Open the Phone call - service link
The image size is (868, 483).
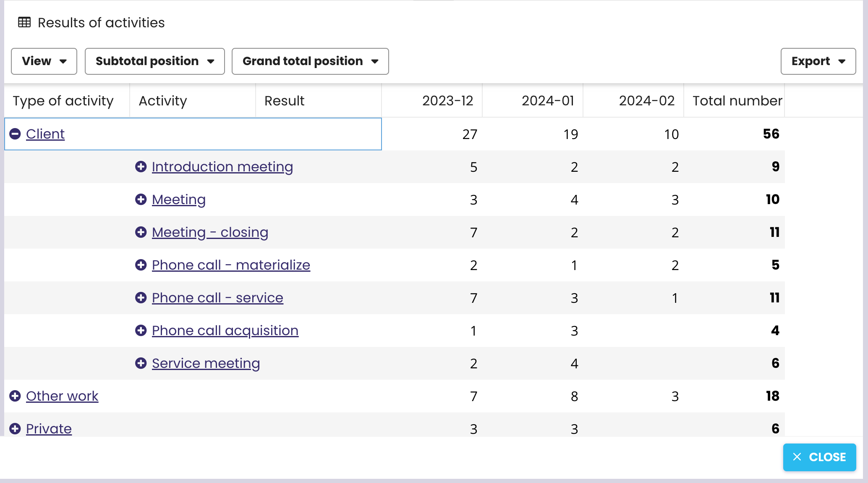point(217,298)
